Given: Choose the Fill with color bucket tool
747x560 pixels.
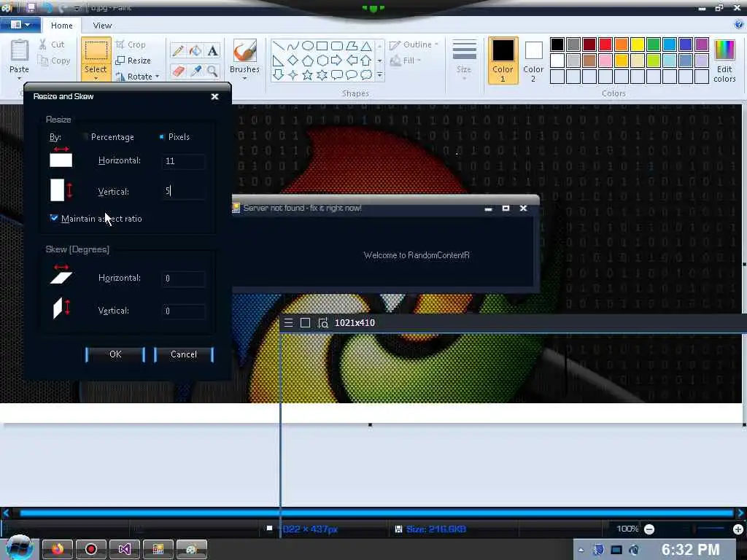Looking at the screenshot, I should point(196,51).
